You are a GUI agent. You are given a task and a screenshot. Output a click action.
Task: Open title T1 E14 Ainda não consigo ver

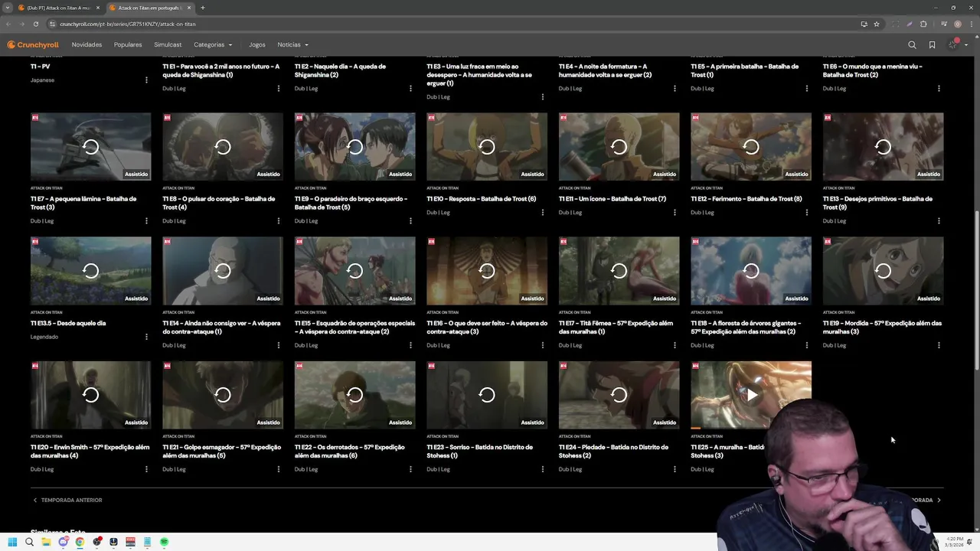[221, 327]
